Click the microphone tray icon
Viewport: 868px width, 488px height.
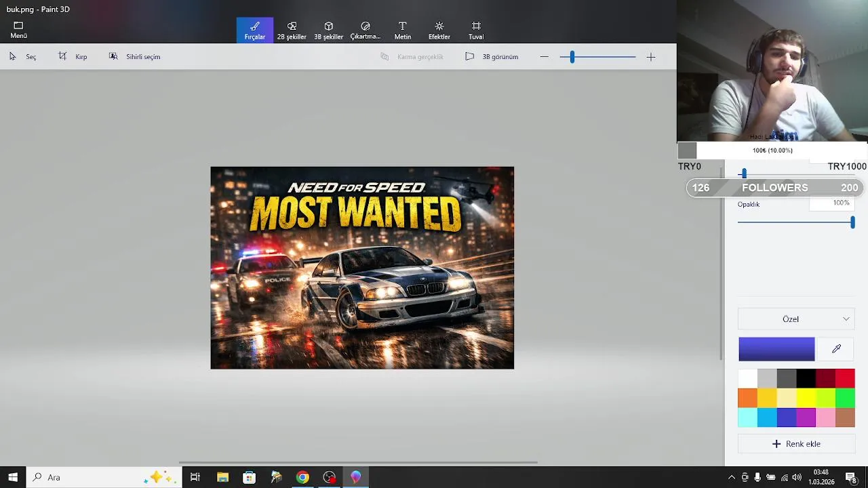[x=757, y=477]
